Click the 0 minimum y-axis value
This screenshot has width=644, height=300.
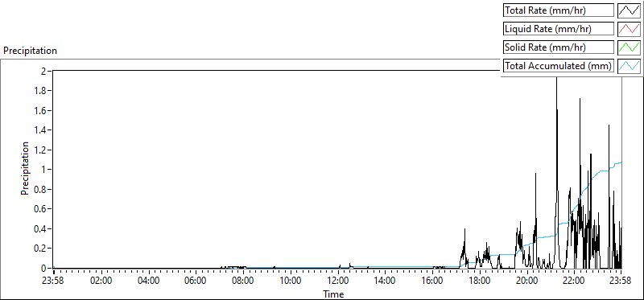coord(44,268)
